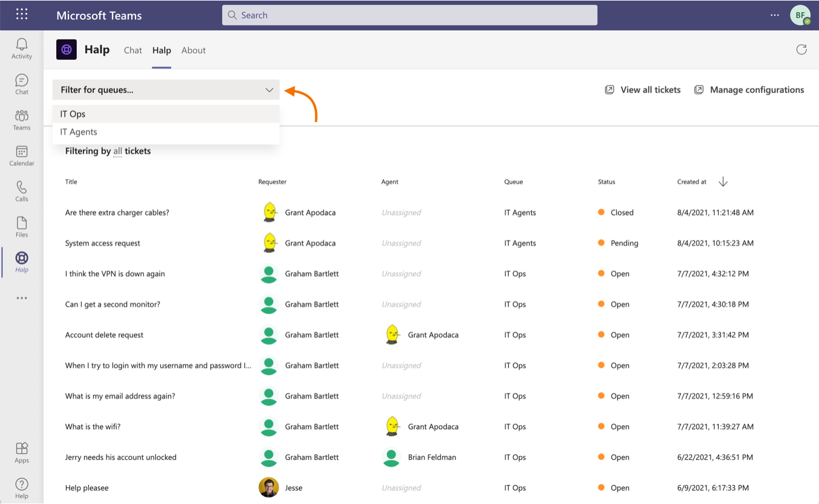
Task: Reload the Halp tab
Action: pos(801,50)
